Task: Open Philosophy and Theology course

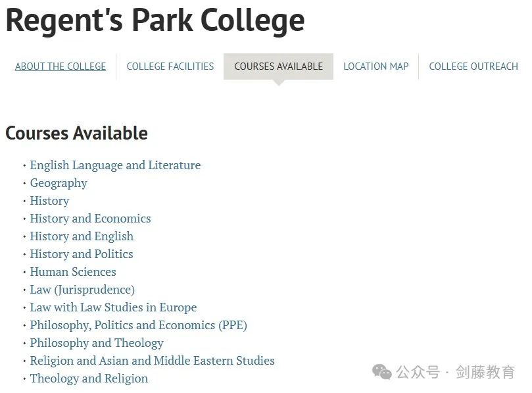Action: pyautogui.click(x=97, y=343)
